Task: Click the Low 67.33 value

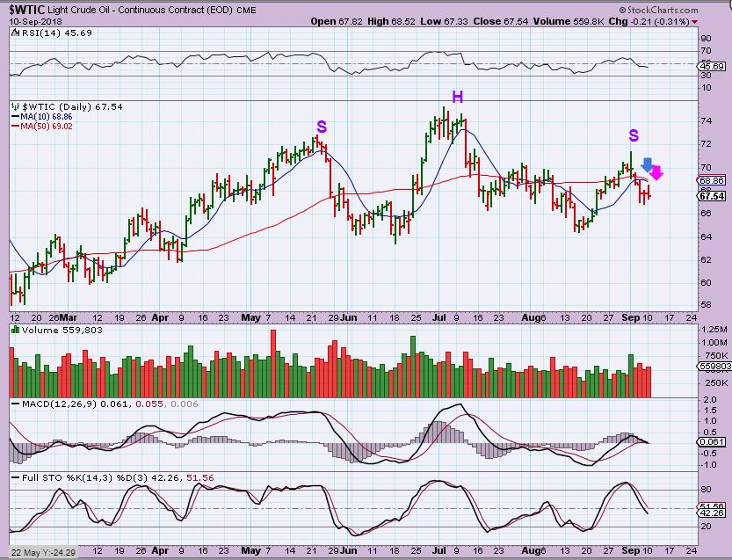Action: click(444, 21)
